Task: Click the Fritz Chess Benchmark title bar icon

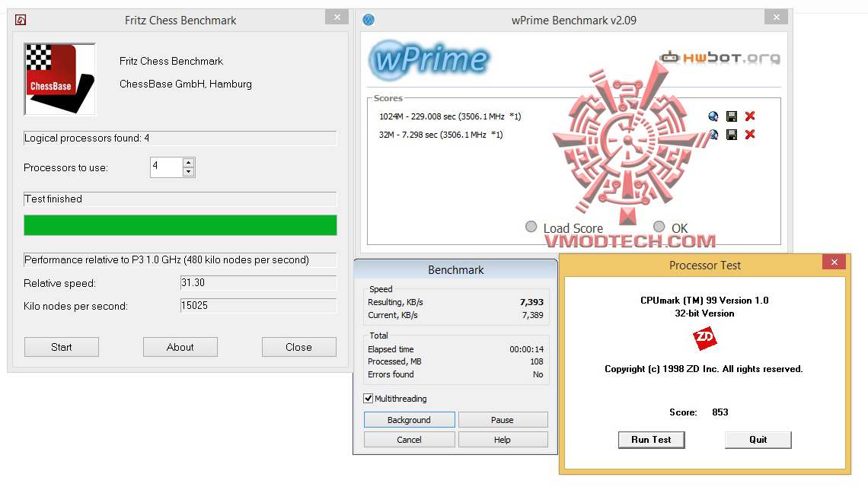Action: pyautogui.click(x=21, y=21)
